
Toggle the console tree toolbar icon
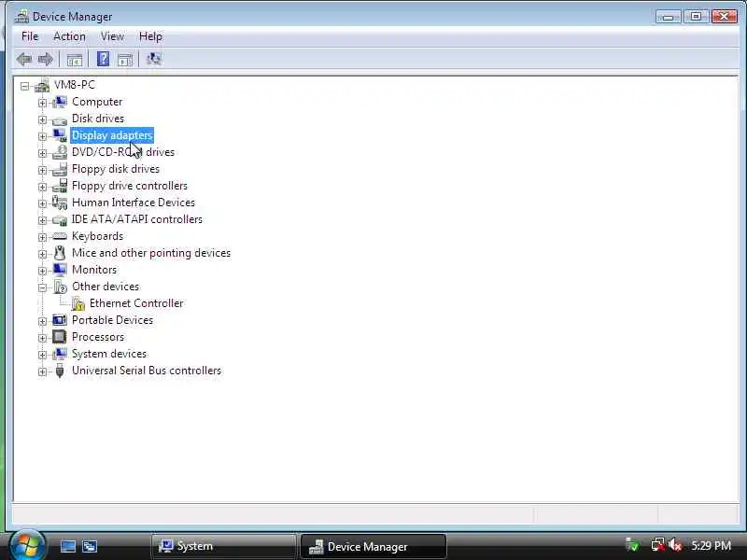pos(75,60)
